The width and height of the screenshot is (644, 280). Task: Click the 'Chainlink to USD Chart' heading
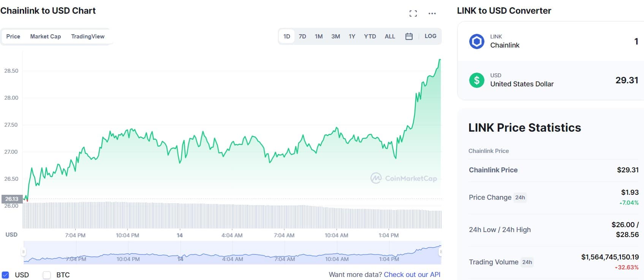(48, 11)
